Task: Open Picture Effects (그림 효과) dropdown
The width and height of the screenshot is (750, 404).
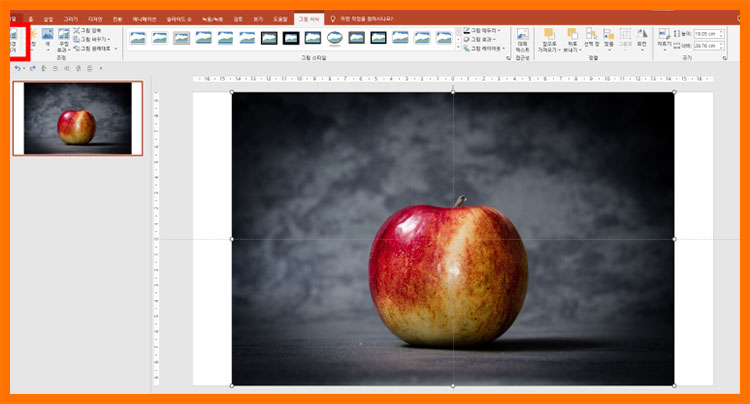Action: 480,39
